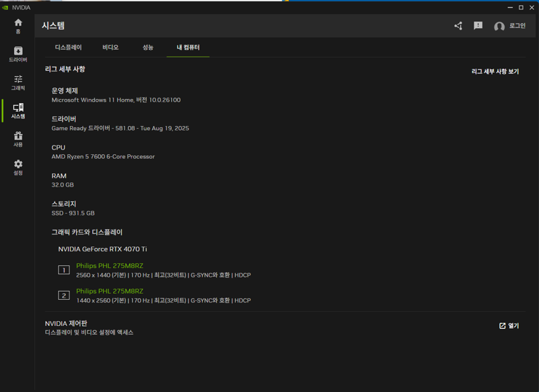Click the 스토리지 label
Image resolution: width=539 pixels, height=392 pixels.
(63, 204)
